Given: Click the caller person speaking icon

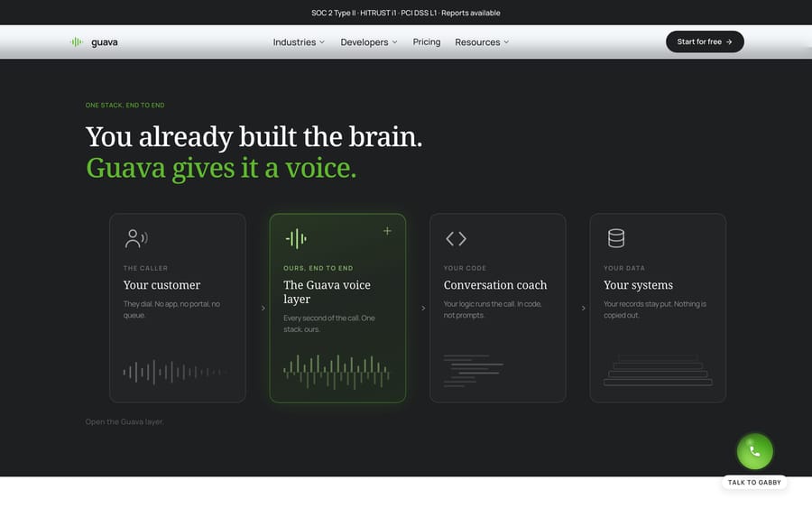Looking at the screenshot, I should 136,239.
